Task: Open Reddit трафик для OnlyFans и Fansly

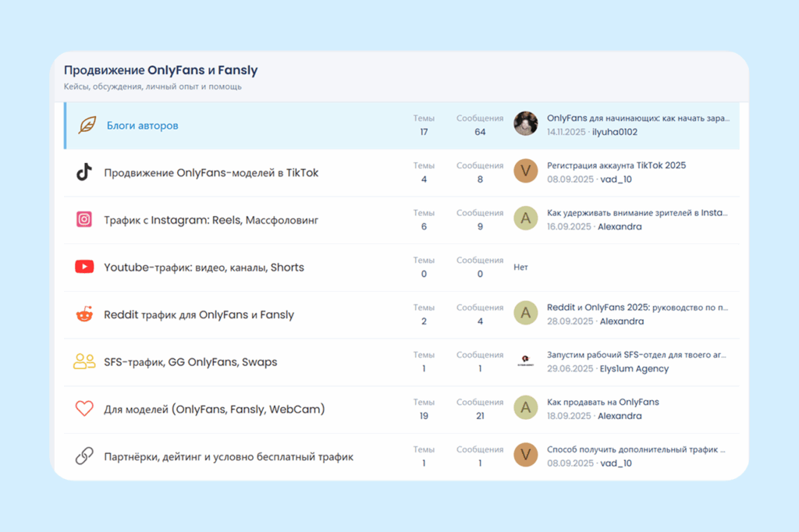Action: tap(199, 315)
